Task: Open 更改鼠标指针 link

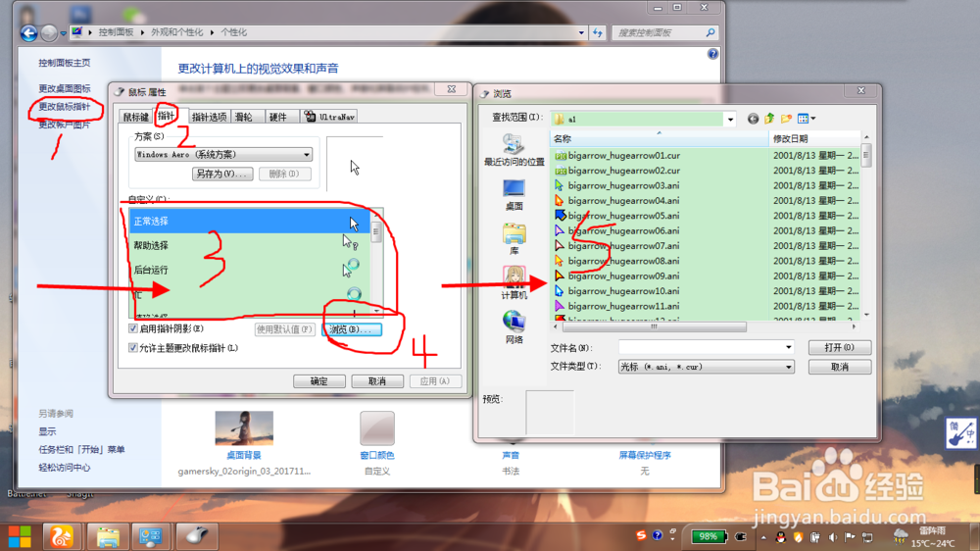Action: (x=65, y=106)
